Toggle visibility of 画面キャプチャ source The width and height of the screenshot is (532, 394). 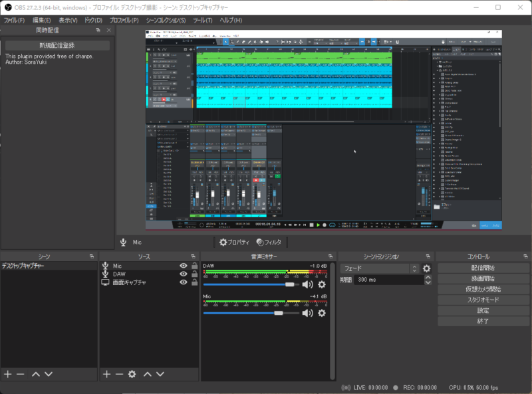(184, 282)
